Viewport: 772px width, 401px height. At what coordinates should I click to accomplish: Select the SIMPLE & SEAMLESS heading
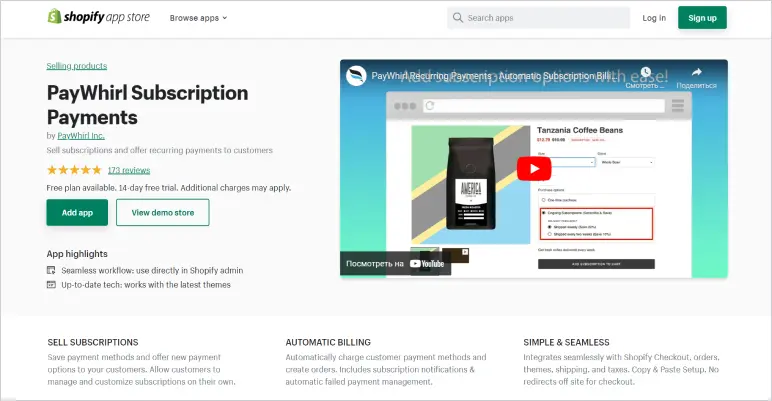click(x=566, y=342)
